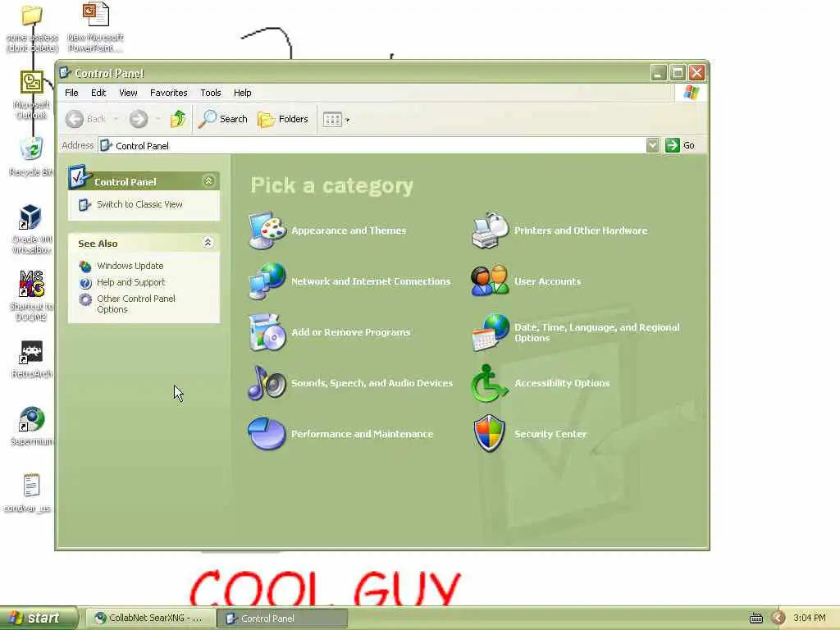Click the User Accounts people icon
This screenshot has height=630, width=840.
point(490,281)
